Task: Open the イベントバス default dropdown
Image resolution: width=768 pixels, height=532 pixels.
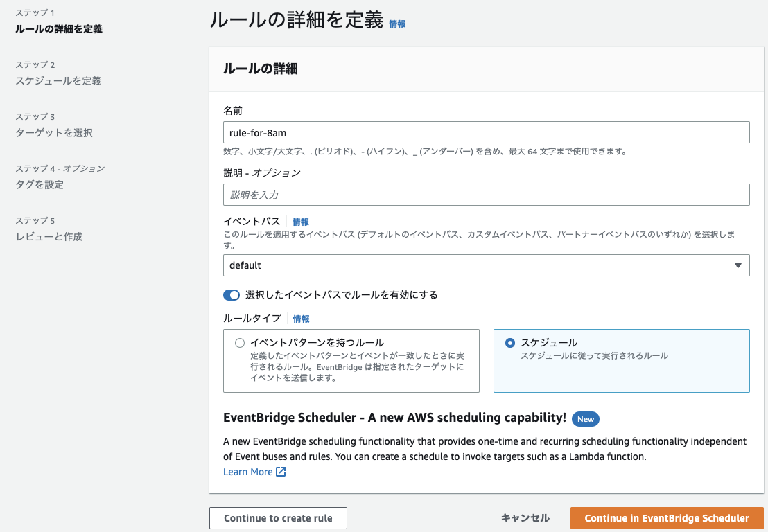Action: tap(486, 265)
